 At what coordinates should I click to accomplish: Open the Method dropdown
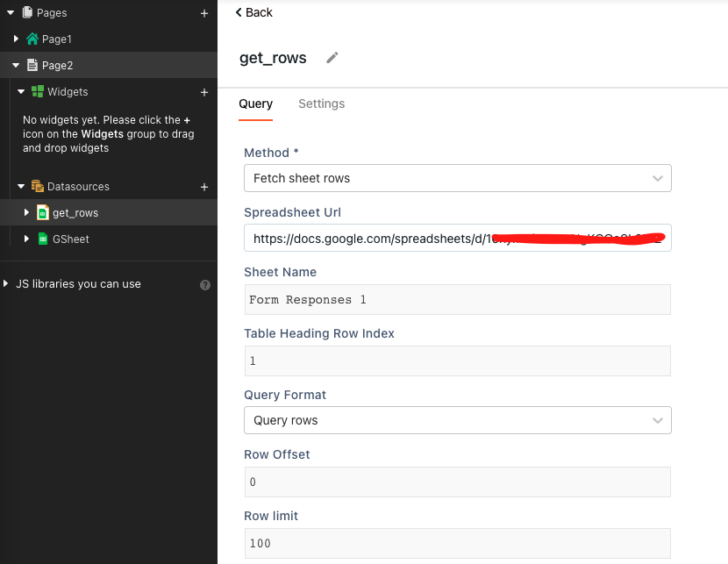tap(457, 178)
